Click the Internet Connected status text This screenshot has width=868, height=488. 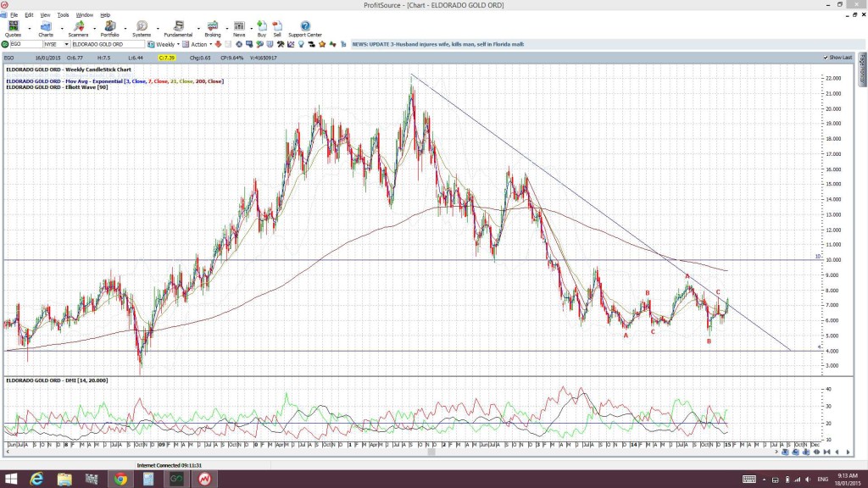(170, 466)
